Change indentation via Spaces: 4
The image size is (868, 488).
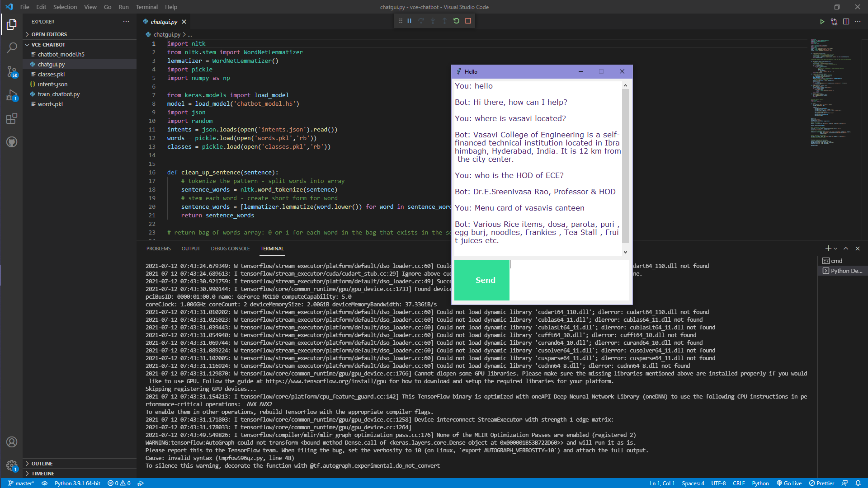[693, 483]
